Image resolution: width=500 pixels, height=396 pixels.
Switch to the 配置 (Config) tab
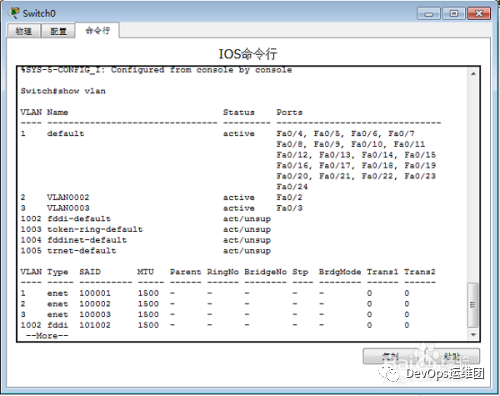click(x=58, y=31)
